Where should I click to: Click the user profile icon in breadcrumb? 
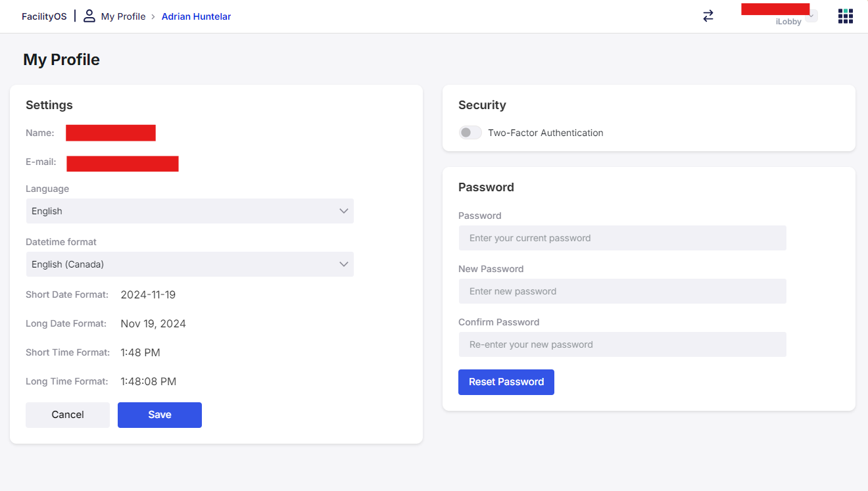[89, 16]
